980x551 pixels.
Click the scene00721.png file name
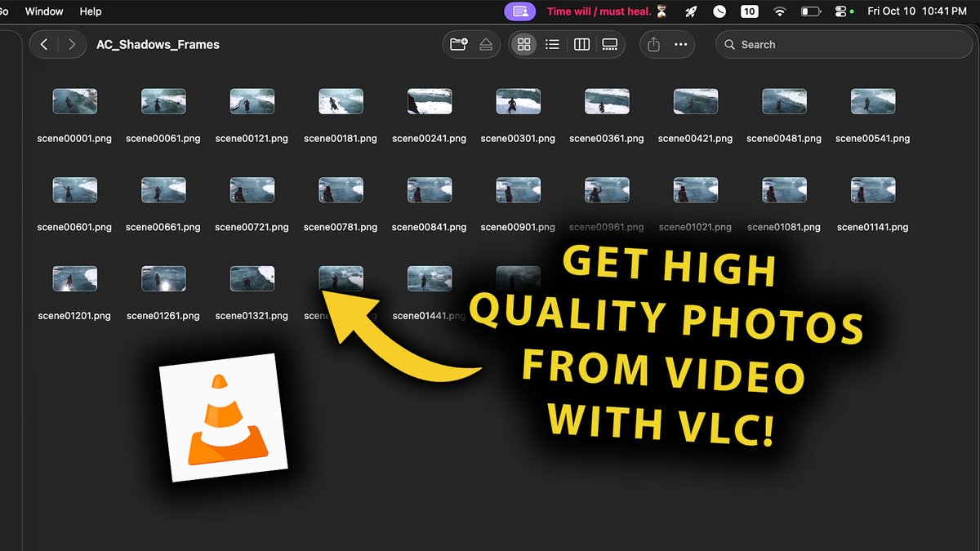pyautogui.click(x=252, y=227)
